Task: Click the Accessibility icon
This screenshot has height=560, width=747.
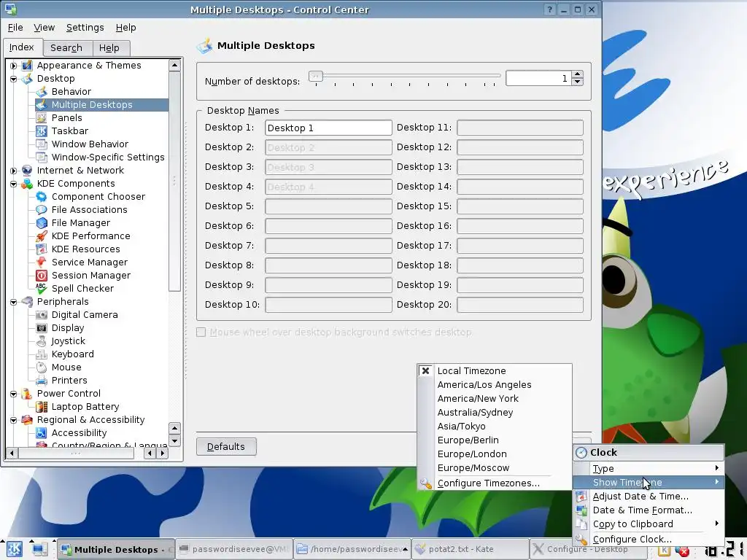Action: click(42, 433)
